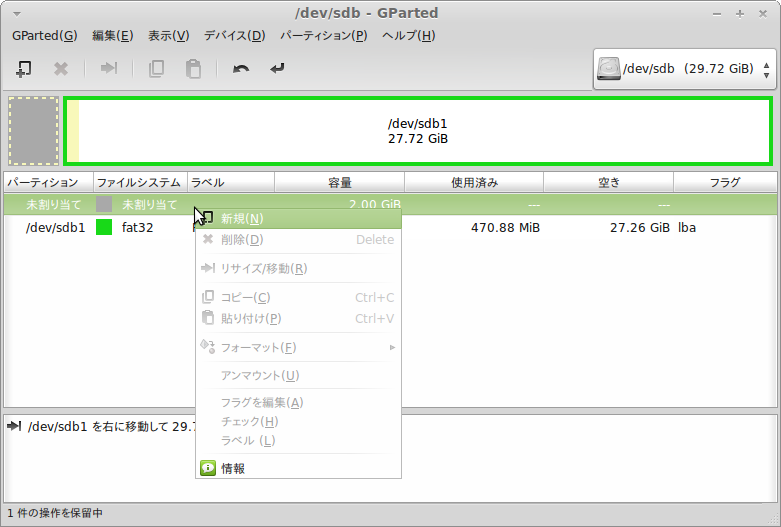Open the /dev/sdb device selector dropdown

684,69
